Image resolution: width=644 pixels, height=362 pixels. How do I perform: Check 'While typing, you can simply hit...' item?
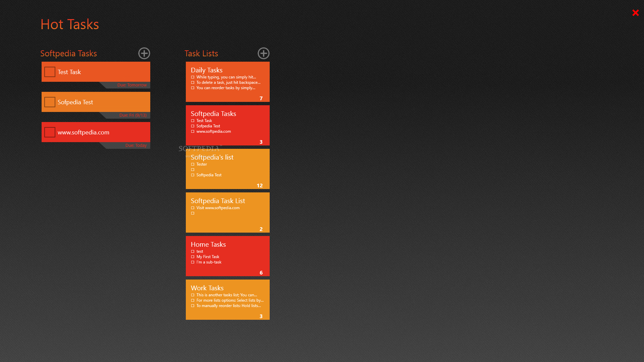(193, 77)
